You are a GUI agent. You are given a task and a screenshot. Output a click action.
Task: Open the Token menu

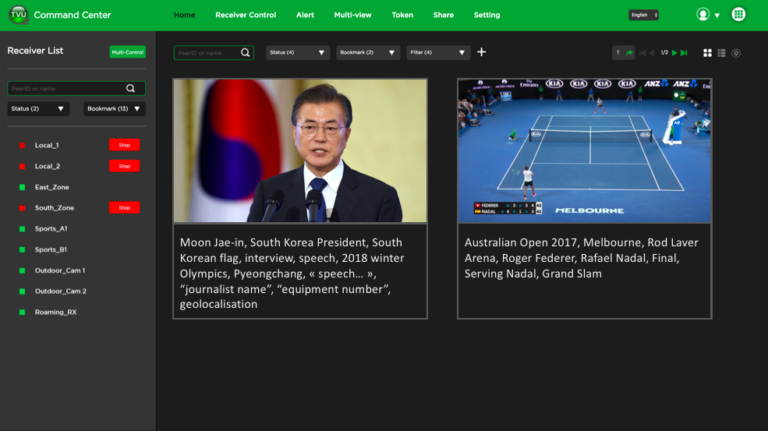(x=402, y=15)
